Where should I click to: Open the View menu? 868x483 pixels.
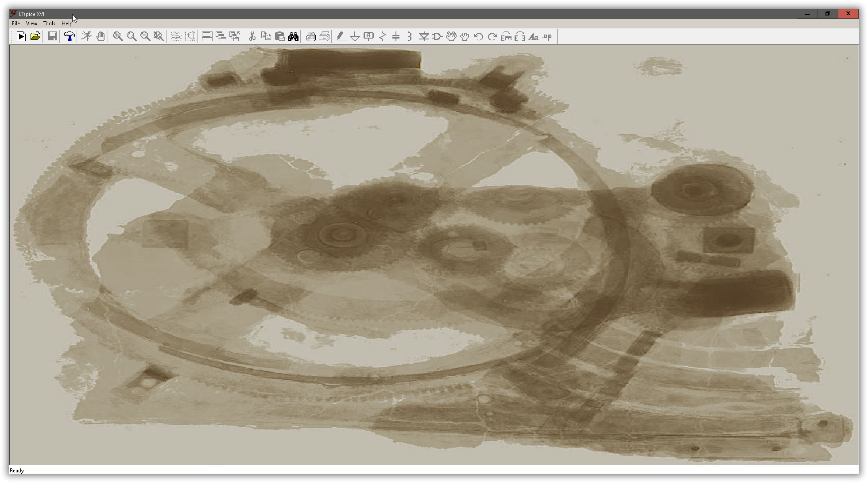pyautogui.click(x=31, y=23)
